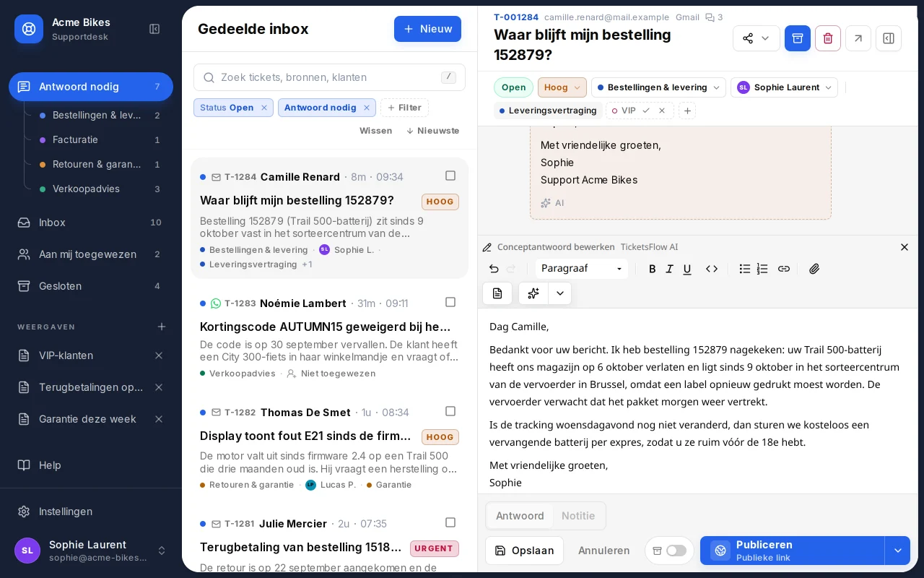Save the draft with Opslaan
924x578 pixels.
pos(524,551)
